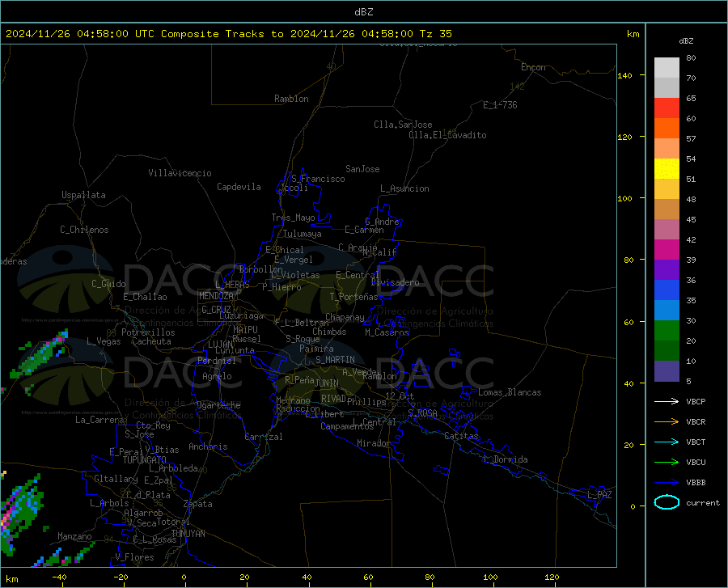Click the S_MARTIN map label
This screenshot has width=728, height=588.
click(335, 360)
